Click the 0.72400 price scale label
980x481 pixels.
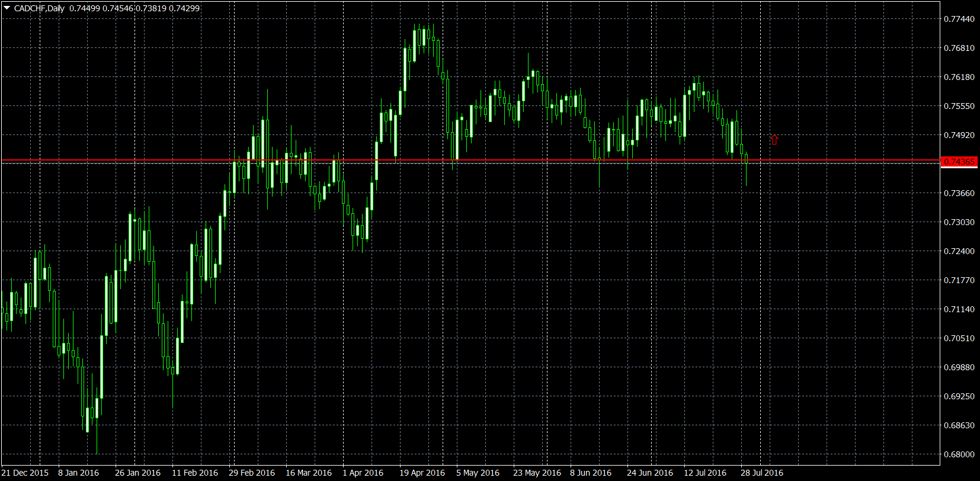[959, 251]
